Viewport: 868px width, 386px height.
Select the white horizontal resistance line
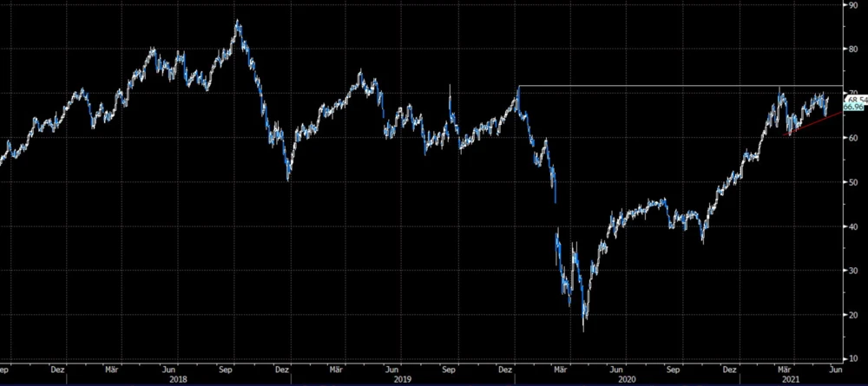[677, 86]
